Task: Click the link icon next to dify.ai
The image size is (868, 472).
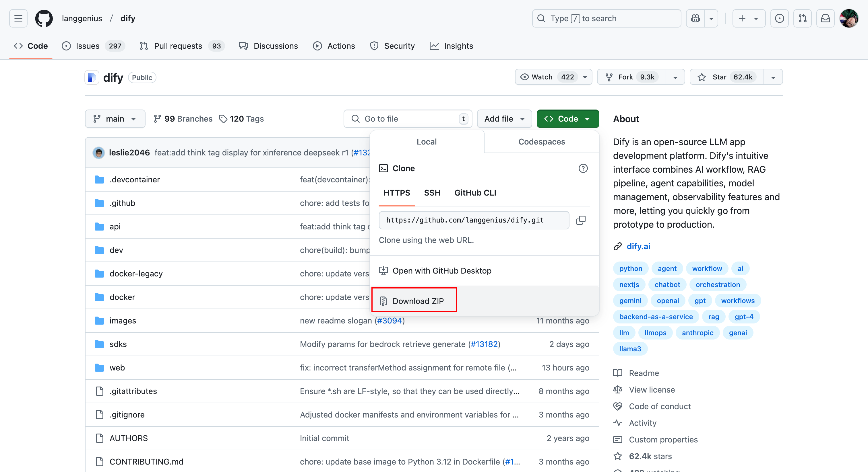Action: click(617, 246)
